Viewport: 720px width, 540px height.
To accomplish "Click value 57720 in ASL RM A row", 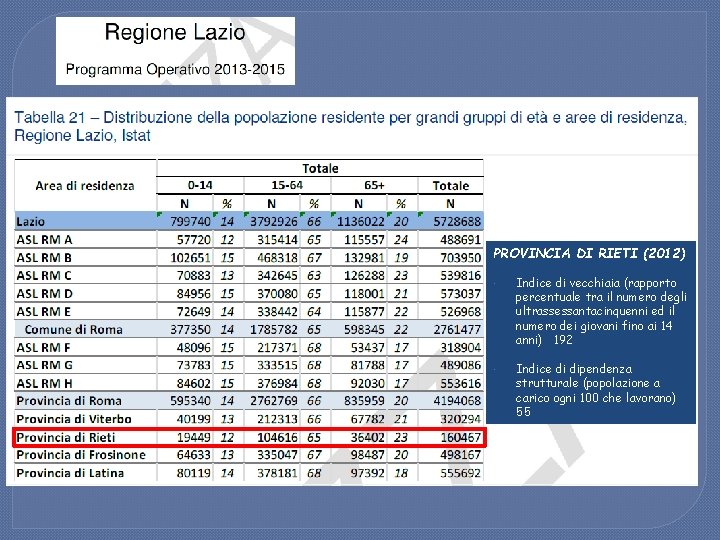I will 194,240.
